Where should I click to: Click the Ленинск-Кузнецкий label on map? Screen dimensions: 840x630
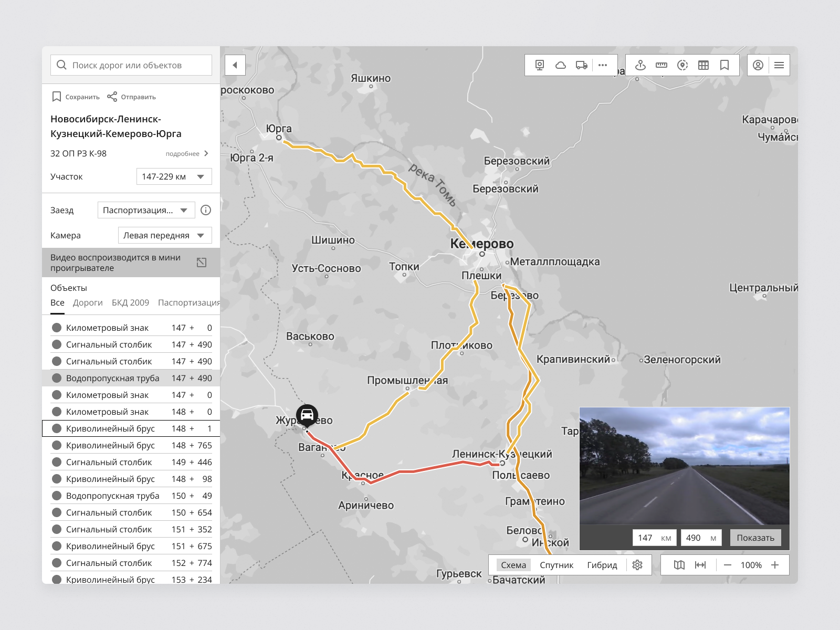click(502, 454)
